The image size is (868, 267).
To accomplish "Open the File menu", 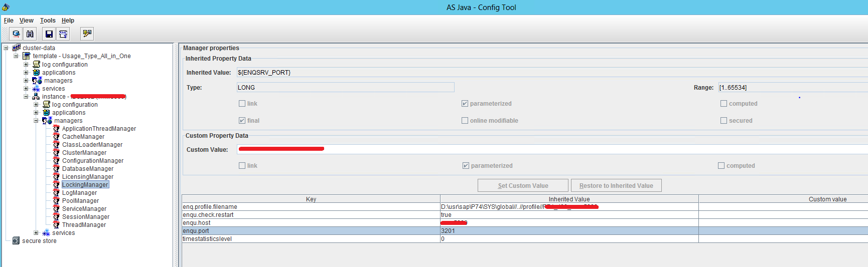I will point(9,21).
